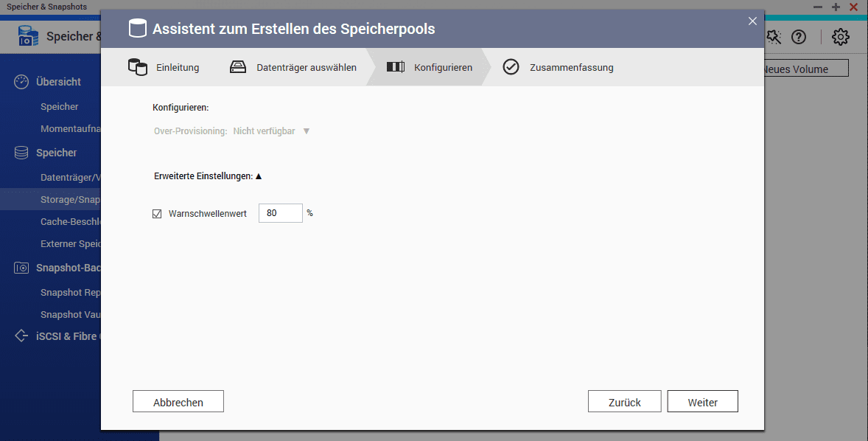The width and height of the screenshot is (868, 441).
Task: Open help via question mark icon
Action: click(x=798, y=37)
